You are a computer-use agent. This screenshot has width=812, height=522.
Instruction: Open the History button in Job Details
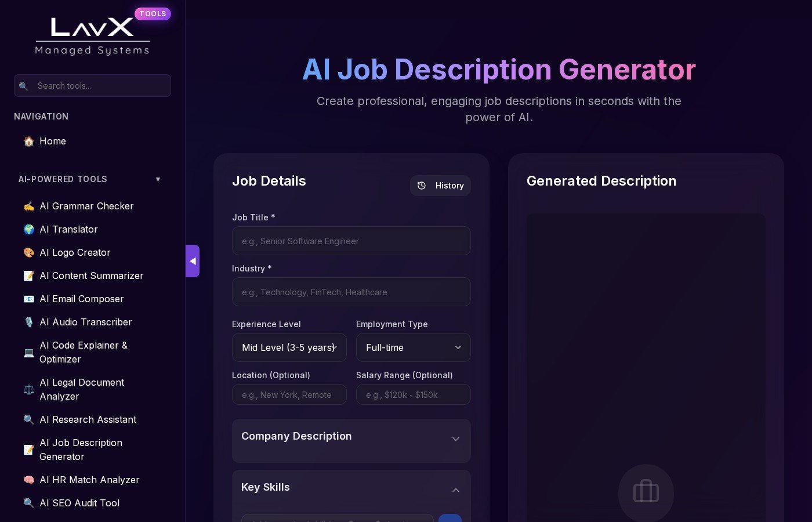pyautogui.click(x=440, y=186)
